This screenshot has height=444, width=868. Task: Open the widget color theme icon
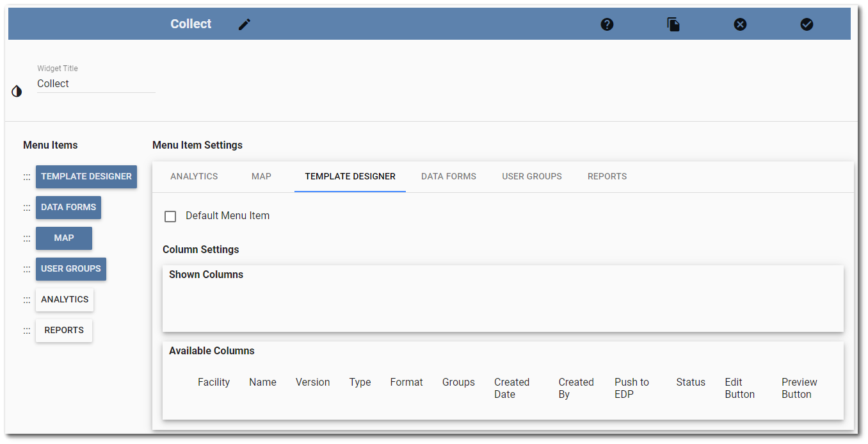pos(17,91)
